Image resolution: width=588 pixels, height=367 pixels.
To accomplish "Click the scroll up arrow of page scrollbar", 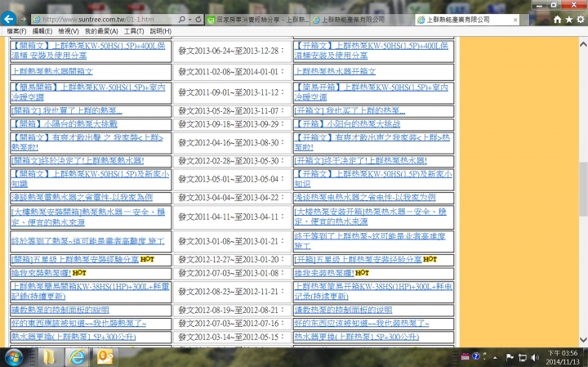I will click(583, 44).
